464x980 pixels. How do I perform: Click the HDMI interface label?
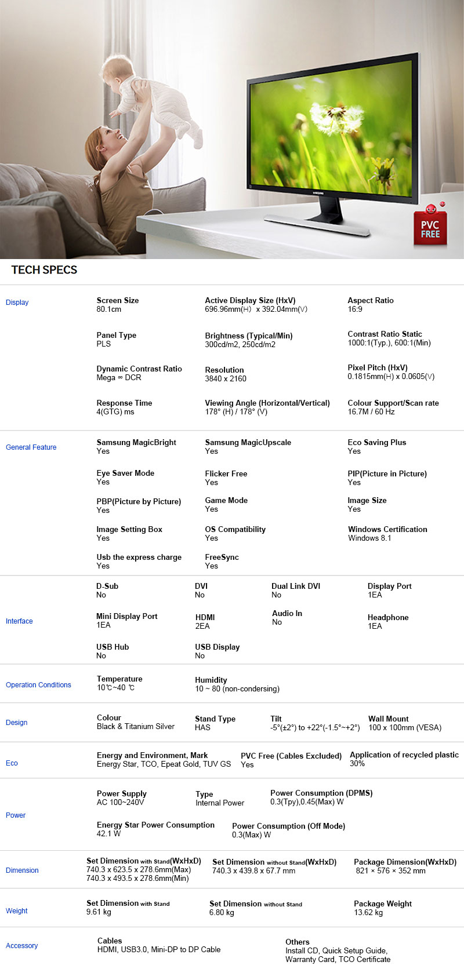(205, 617)
